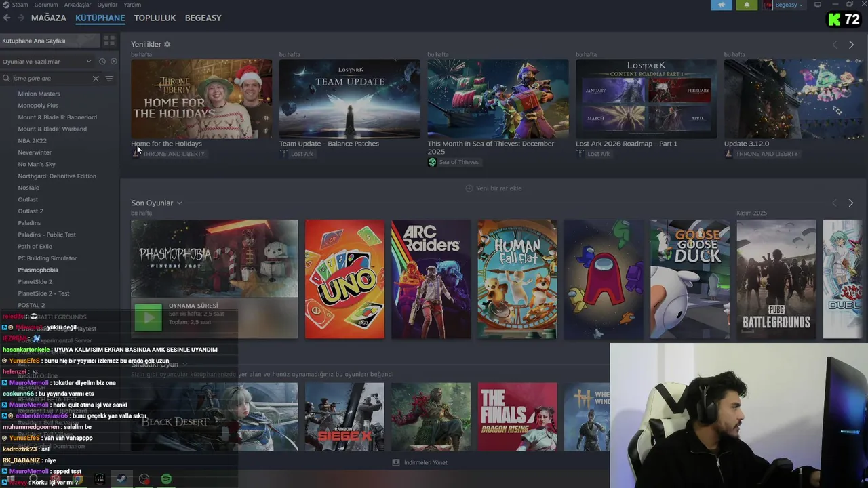Image resolution: width=868 pixels, height=488 pixels.
Task: Select No Man's Sky in the list
Action: point(37,164)
